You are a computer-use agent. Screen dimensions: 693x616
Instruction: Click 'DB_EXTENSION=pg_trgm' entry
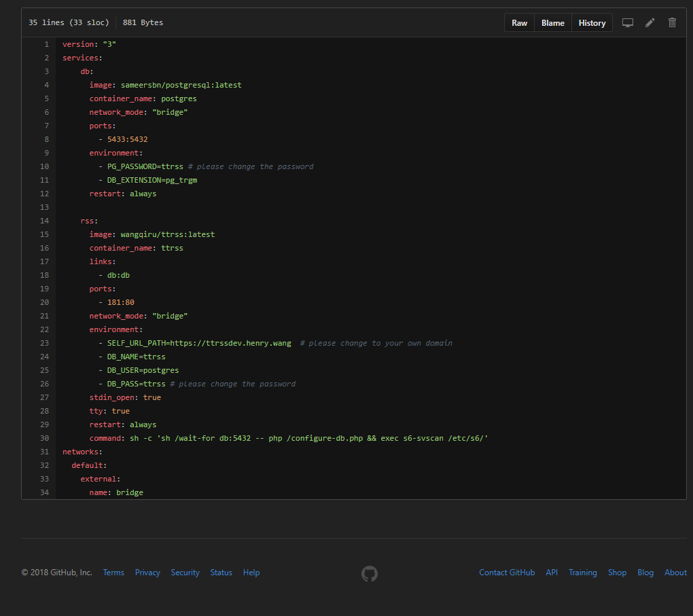tap(152, 180)
